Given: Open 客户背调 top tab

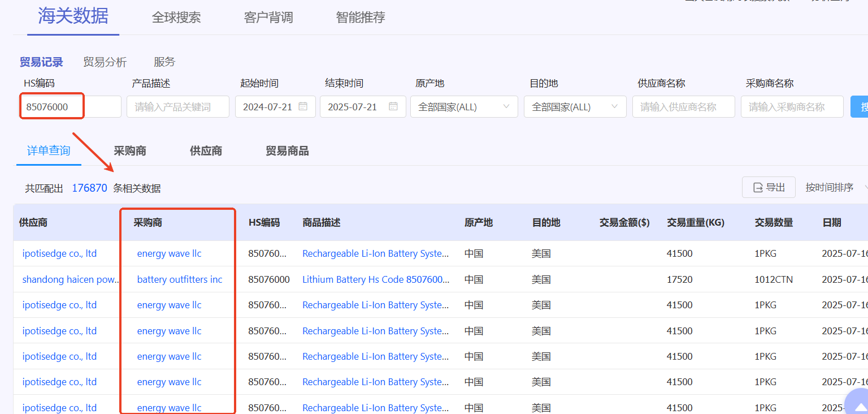Looking at the screenshot, I should (268, 18).
